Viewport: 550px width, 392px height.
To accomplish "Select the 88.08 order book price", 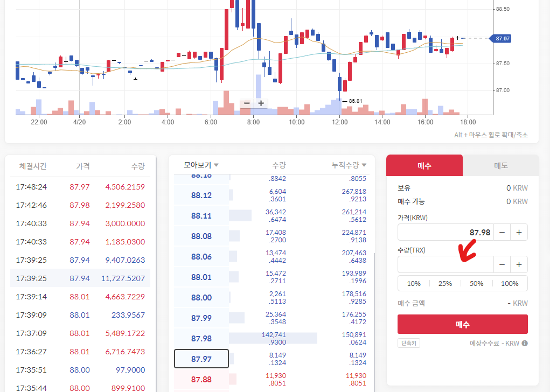I will tap(201, 236).
